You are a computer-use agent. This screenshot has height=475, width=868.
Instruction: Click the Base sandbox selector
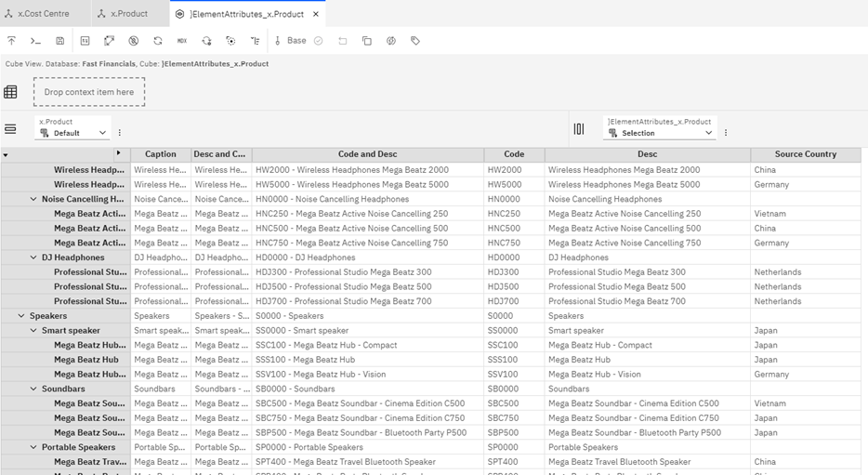pos(291,40)
